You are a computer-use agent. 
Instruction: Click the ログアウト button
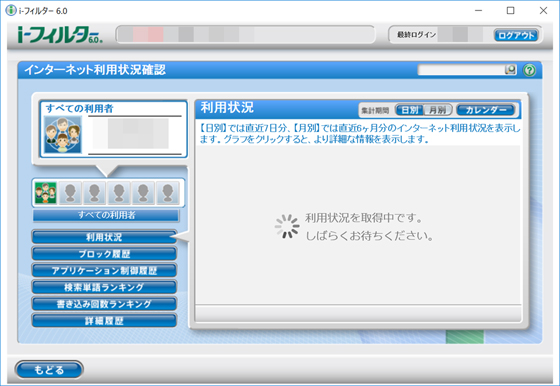click(516, 35)
